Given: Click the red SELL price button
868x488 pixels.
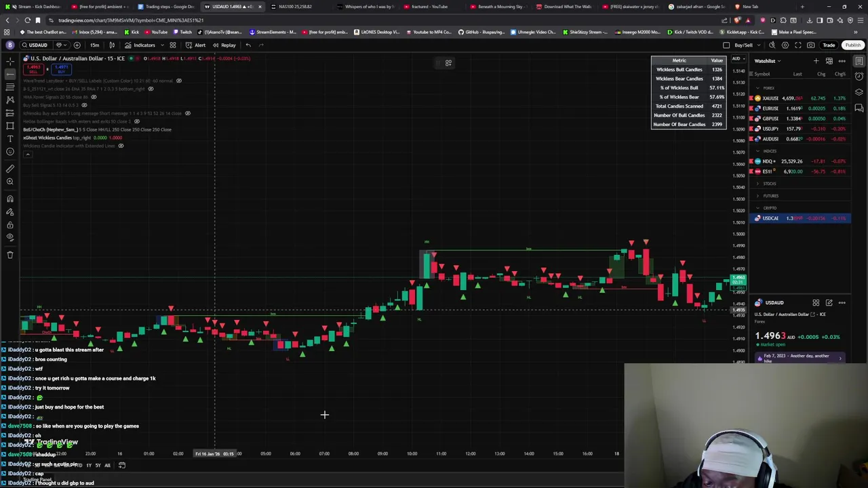Looking at the screenshot, I should coord(33,69).
